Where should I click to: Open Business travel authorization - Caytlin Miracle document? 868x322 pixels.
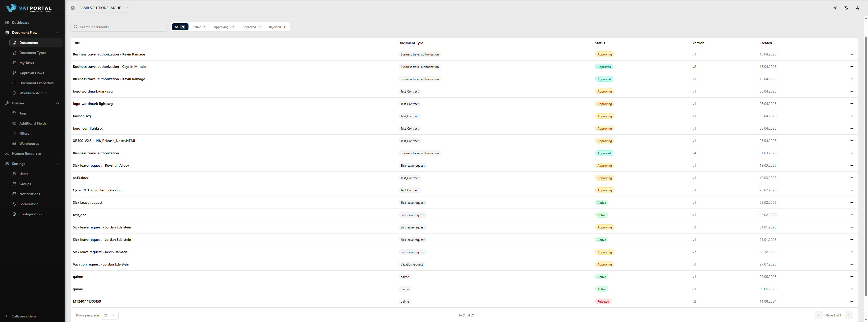click(x=109, y=66)
